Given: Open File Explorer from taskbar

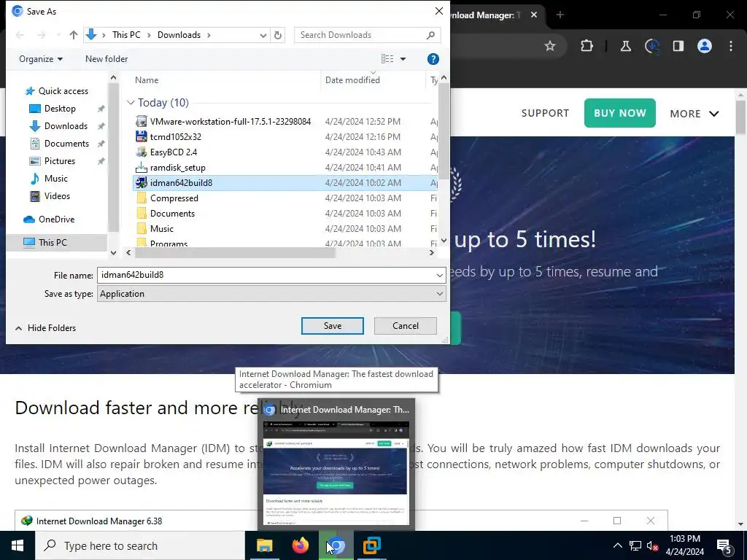Looking at the screenshot, I should 264,545.
